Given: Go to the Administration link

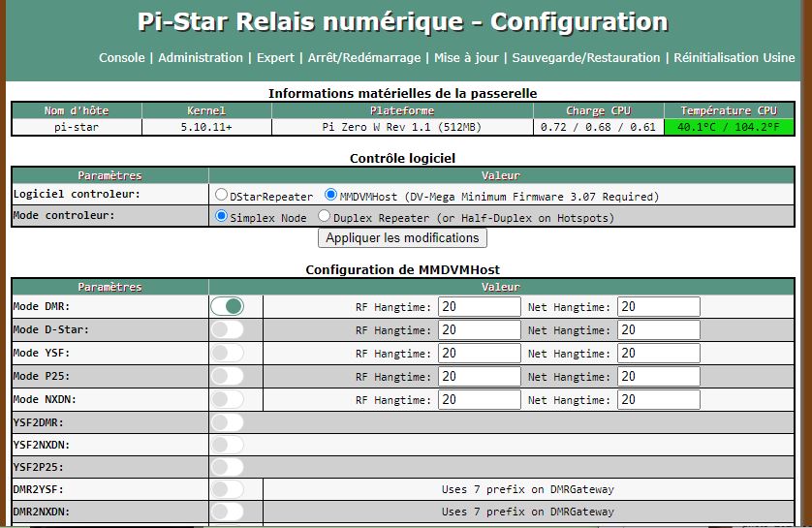Looking at the screenshot, I should pos(201,57).
